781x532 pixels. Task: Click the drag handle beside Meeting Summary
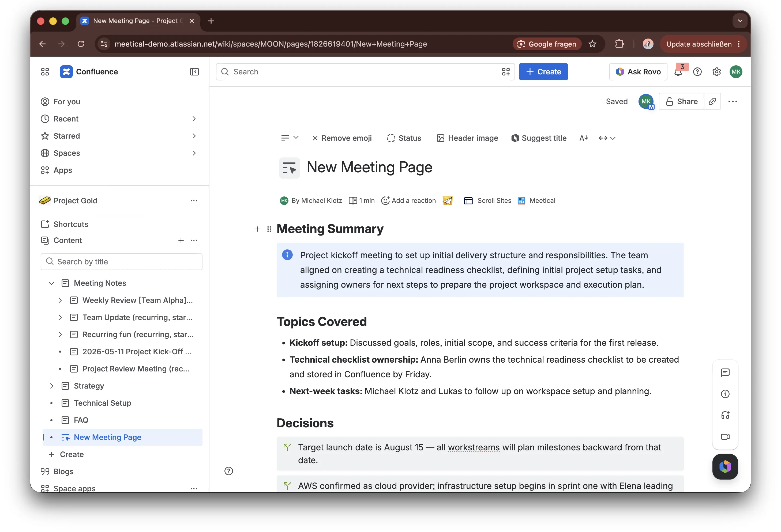pos(269,229)
